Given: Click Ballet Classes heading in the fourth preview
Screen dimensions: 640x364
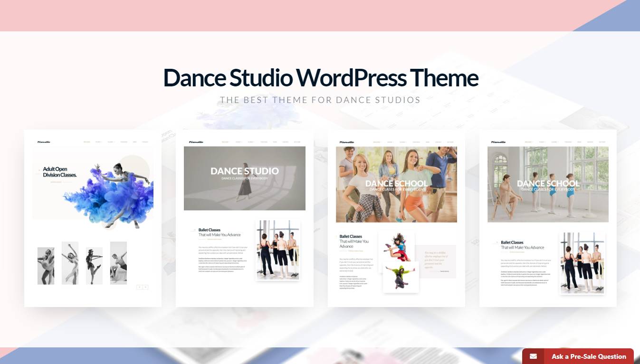Looking at the screenshot, I should click(x=512, y=243).
